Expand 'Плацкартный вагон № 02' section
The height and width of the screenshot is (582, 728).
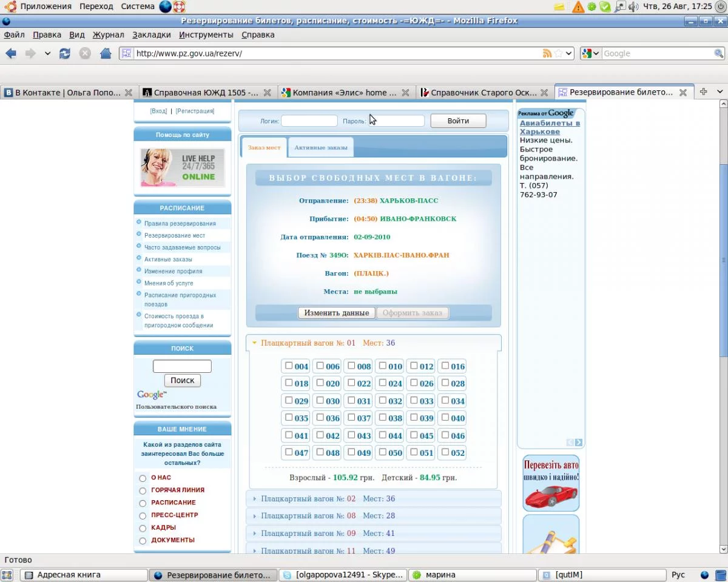[374, 498]
